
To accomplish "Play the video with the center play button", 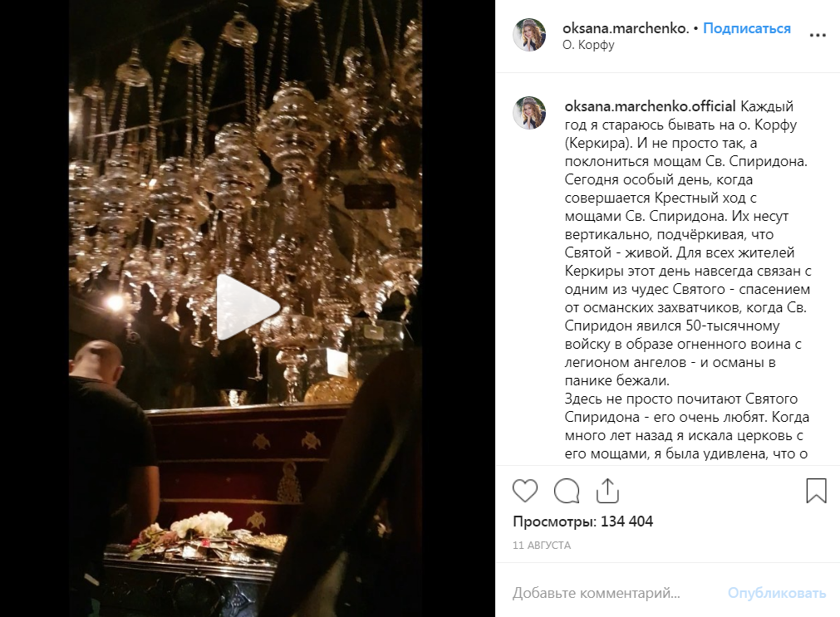I will coord(247,307).
